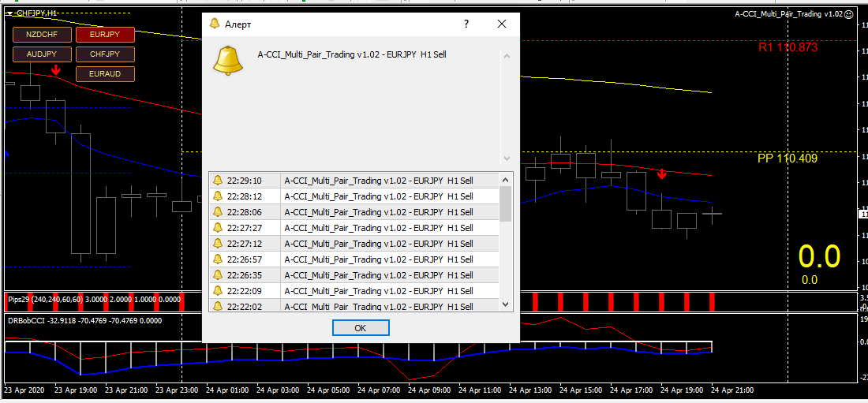Select the 22:28:06 alert row
The image size is (868, 403).
coord(354,212)
